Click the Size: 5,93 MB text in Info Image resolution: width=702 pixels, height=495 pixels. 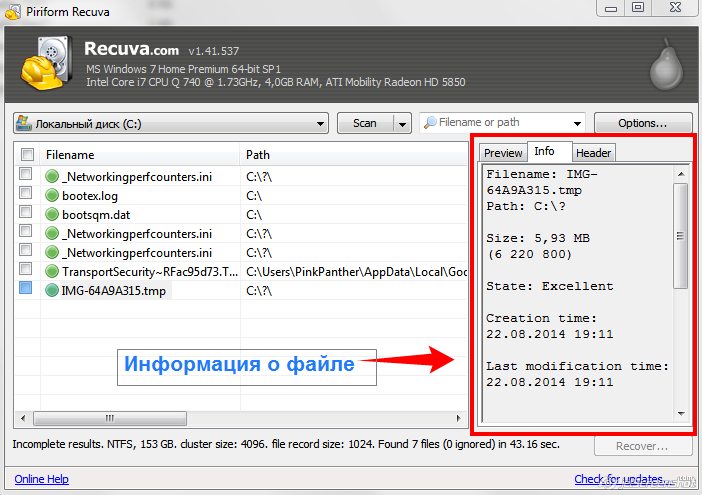pyautogui.click(x=538, y=238)
